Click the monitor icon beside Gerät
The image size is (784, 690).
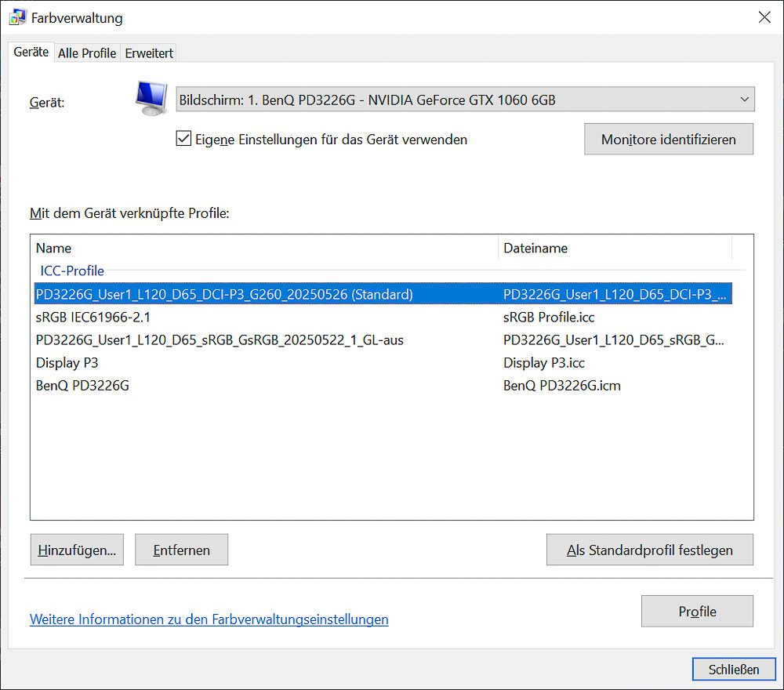(151, 99)
